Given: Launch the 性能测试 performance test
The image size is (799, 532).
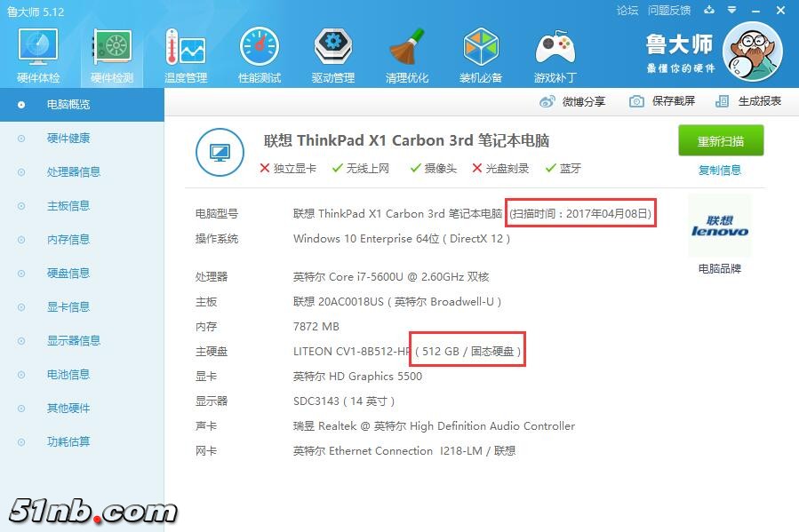Looking at the screenshot, I should tap(260, 53).
